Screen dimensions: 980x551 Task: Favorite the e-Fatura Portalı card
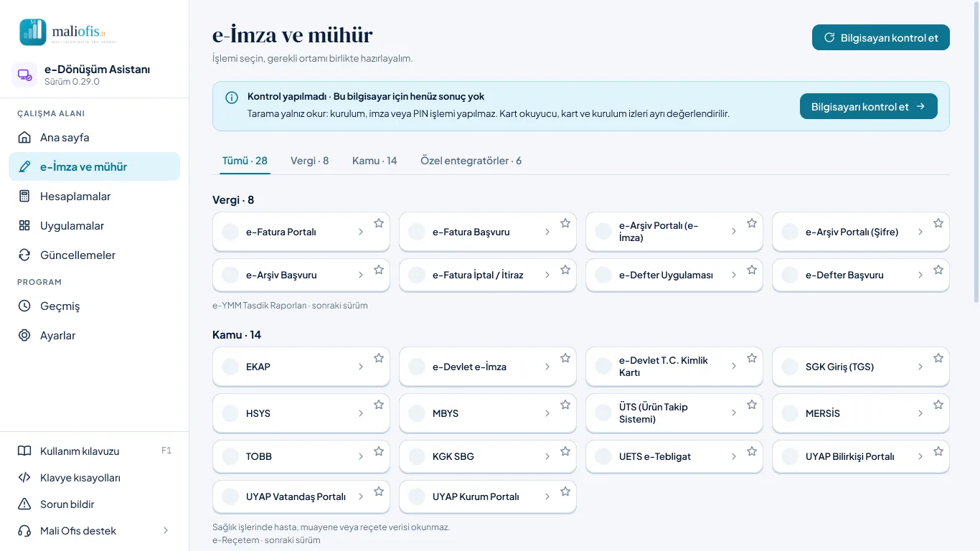coord(379,223)
